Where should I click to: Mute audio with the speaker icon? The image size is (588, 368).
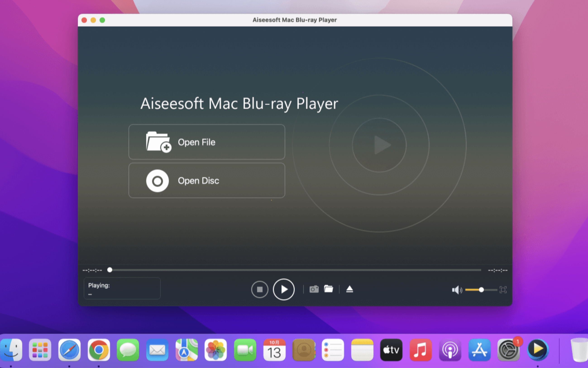click(x=457, y=290)
